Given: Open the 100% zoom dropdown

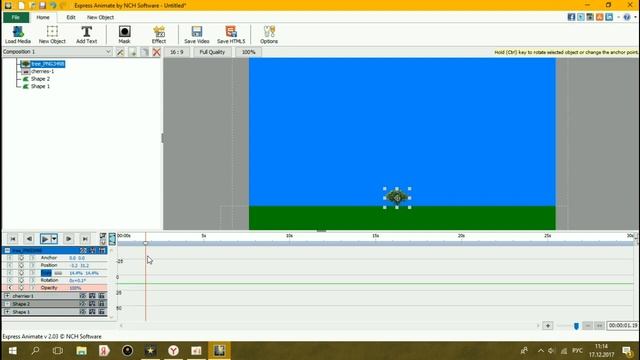Looking at the screenshot, I should (248, 52).
